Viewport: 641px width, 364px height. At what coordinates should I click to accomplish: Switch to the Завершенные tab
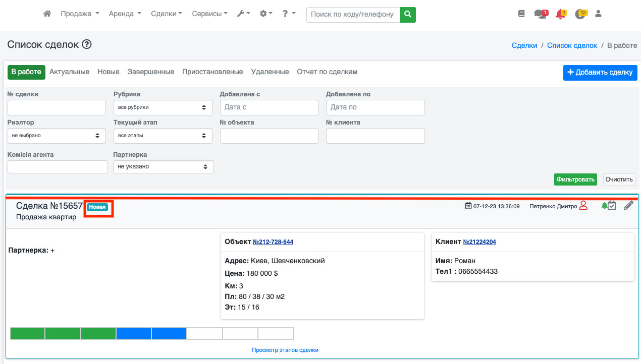(150, 72)
